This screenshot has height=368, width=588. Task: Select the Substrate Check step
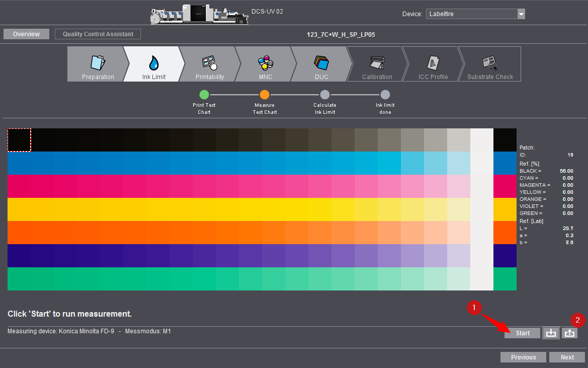490,64
